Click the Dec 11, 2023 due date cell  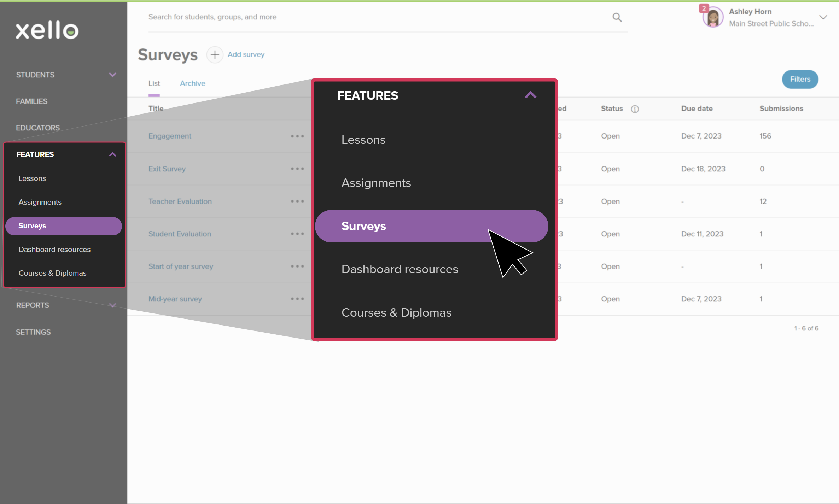coord(702,234)
